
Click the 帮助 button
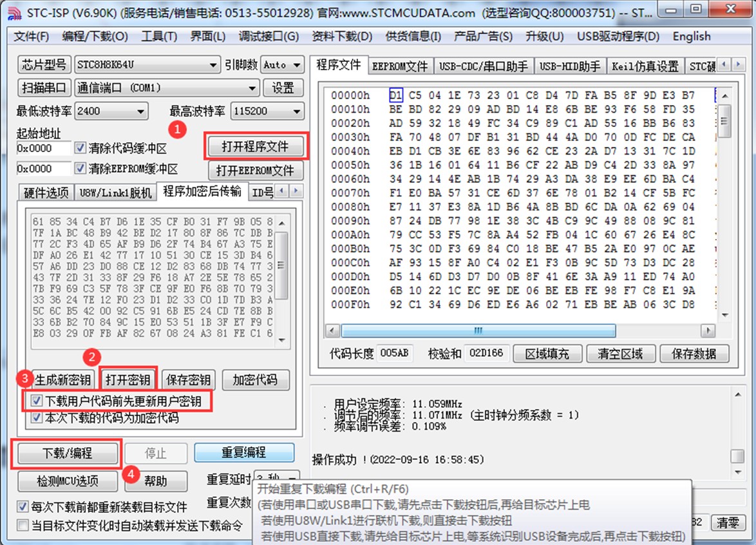[x=155, y=481]
